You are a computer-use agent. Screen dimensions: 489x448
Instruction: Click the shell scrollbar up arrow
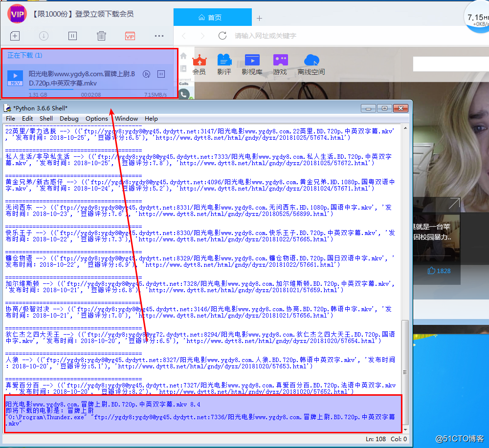pos(405,128)
